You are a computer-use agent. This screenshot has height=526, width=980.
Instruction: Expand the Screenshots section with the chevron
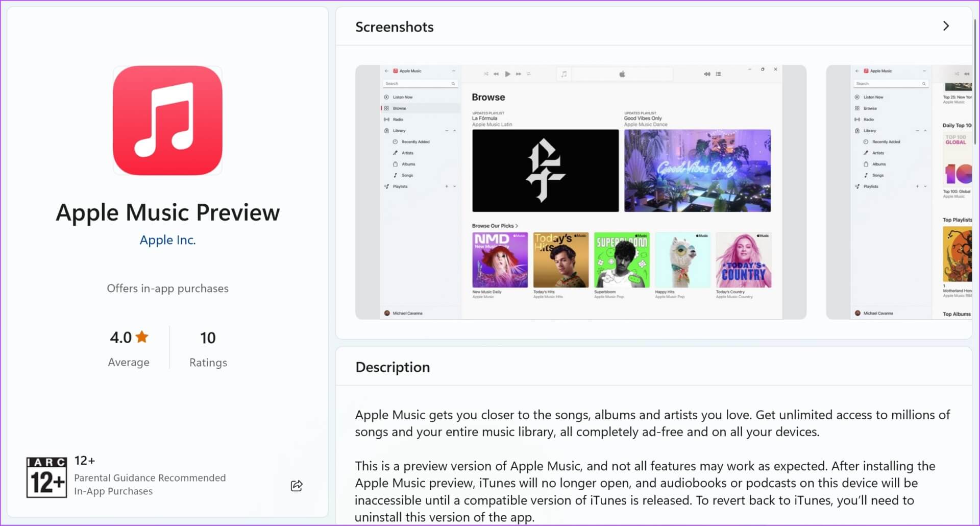tap(946, 26)
